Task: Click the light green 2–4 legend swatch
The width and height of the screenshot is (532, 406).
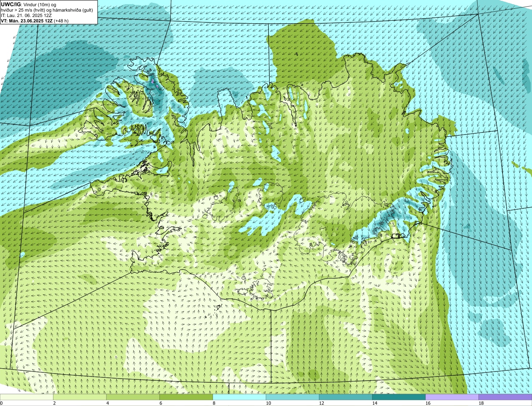Action: pyautogui.click(x=80, y=397)
